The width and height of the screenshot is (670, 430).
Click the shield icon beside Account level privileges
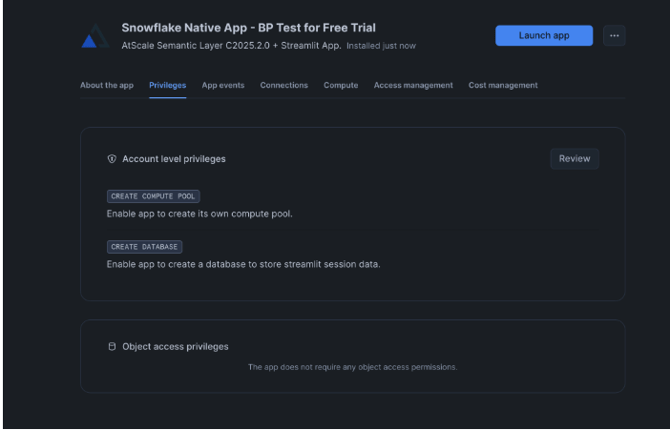(112, 159)
